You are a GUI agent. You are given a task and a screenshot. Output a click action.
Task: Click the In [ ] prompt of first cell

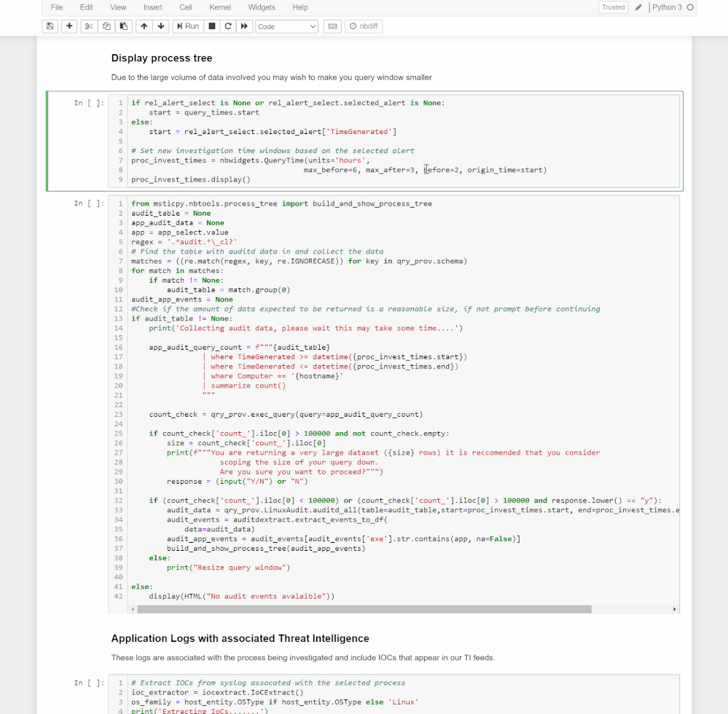coord(89,103)
